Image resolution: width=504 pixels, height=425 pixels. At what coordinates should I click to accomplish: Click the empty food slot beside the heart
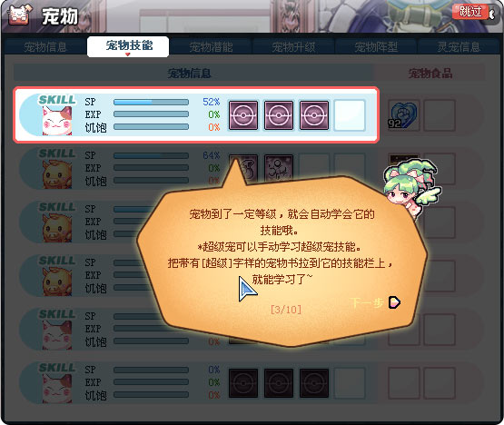(x=440, y=115)
